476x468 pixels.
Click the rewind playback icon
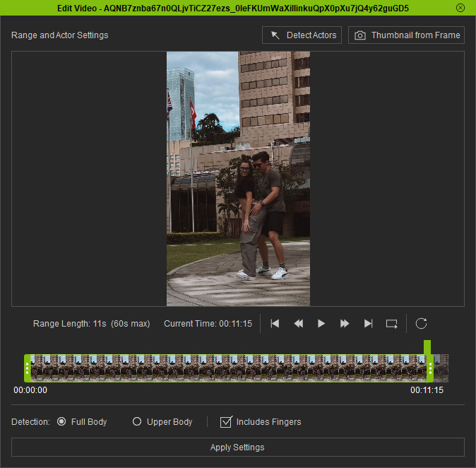tap(299, 324)
